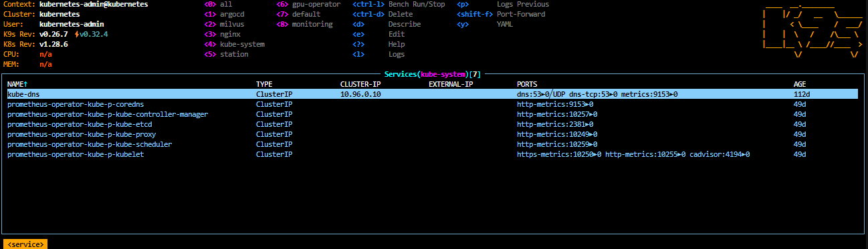Click the TYPE column header
Viewport: 868px width, 249px height.
tap(264, 84)
